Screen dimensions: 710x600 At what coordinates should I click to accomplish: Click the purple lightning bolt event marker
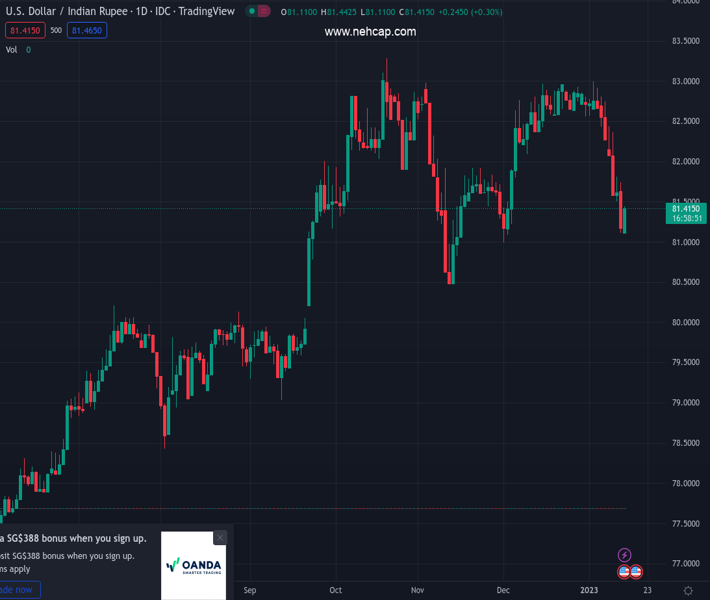[x=625, y=555]
